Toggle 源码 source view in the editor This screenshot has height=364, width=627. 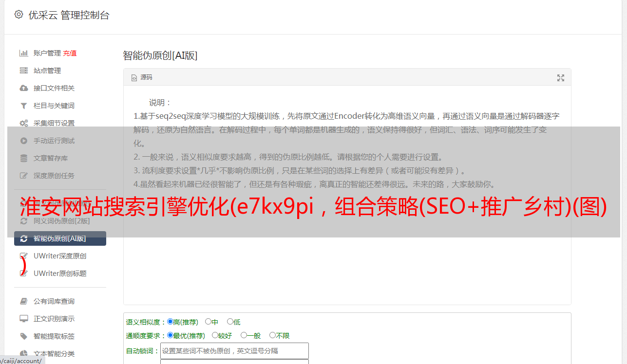(142, 77)
